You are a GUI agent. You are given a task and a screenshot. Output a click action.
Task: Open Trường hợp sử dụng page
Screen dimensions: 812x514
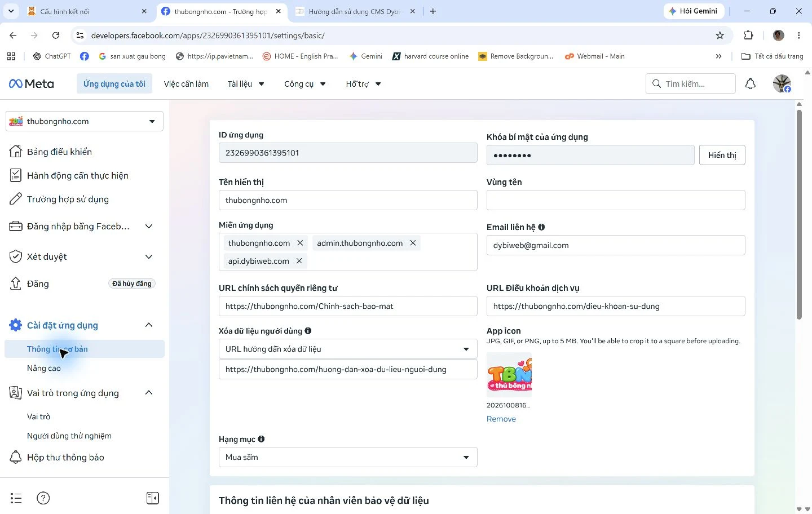[60, 199]
